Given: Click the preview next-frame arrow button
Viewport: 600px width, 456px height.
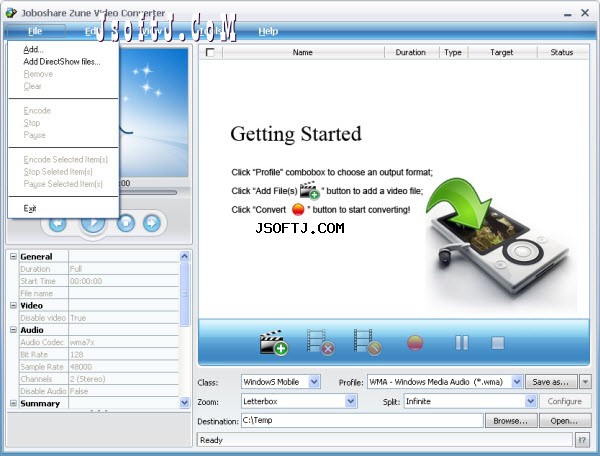Looking at the screenshot, I should pos(152,223).
